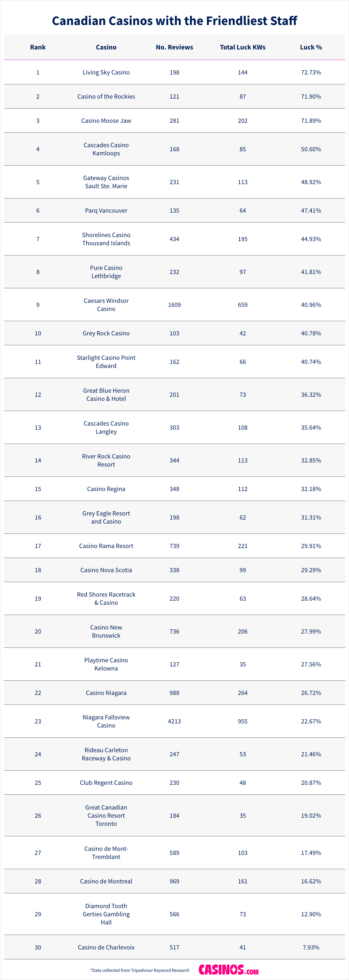Click Casino Rama Resort name

pos(106,546)
